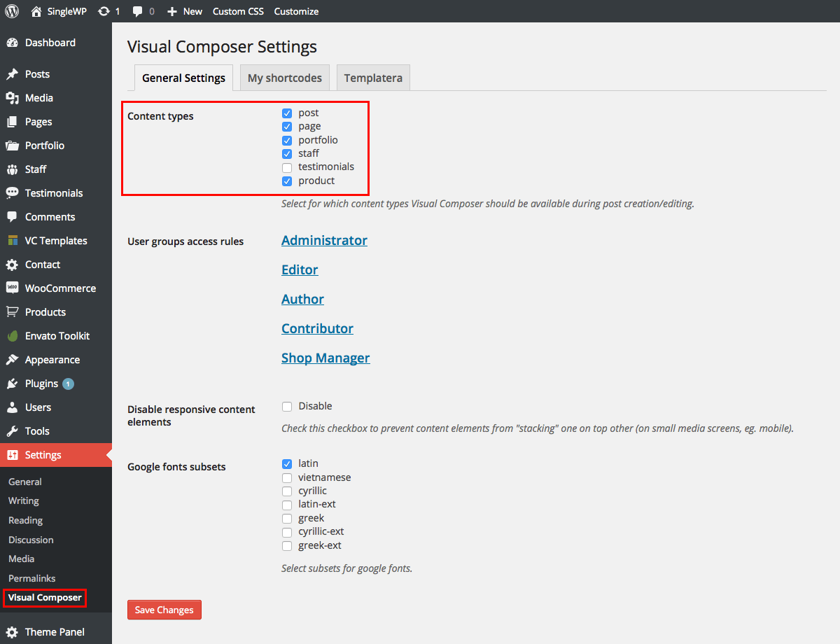This screenshot has height=644, width=840.
Task: Click the WordPress logo icon
Action: click(x=12, y=11)
